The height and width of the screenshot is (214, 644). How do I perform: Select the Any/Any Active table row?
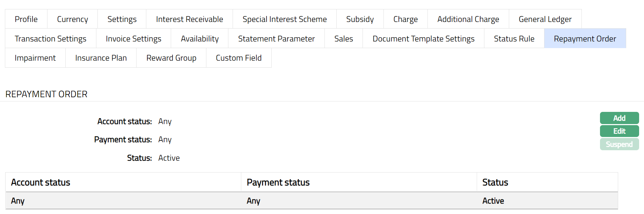coord(311,201)
